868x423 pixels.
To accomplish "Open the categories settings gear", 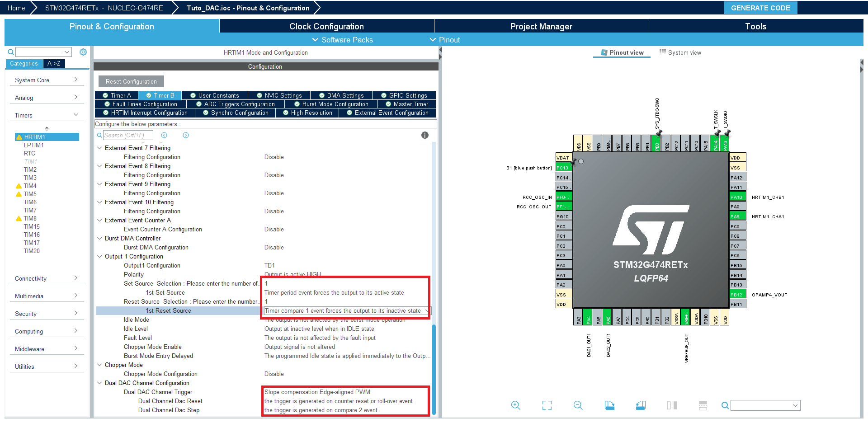I will coord(83,52).
